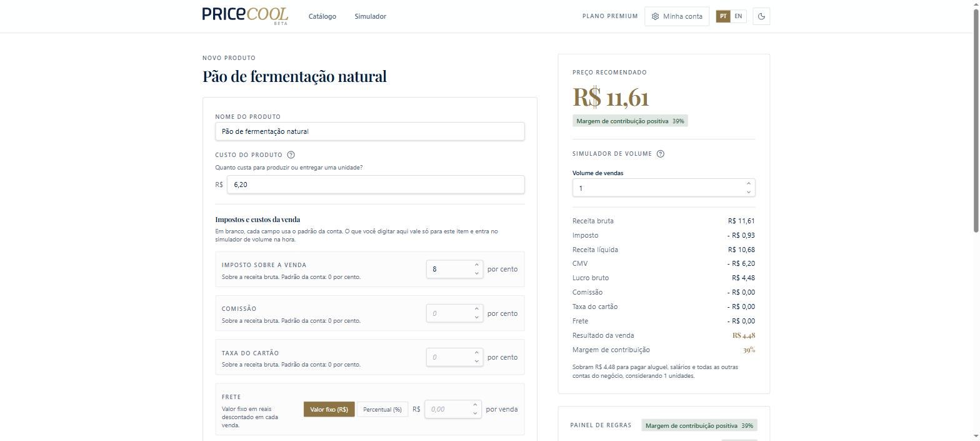Click the Painel de regras heading
This screenshot has height=441, width=980.
click(x=601, y=425)
